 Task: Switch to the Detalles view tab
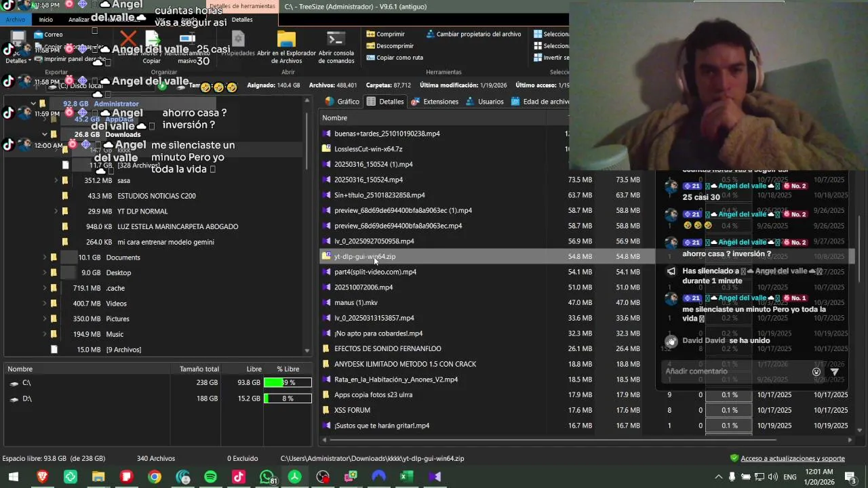[385, 102]
